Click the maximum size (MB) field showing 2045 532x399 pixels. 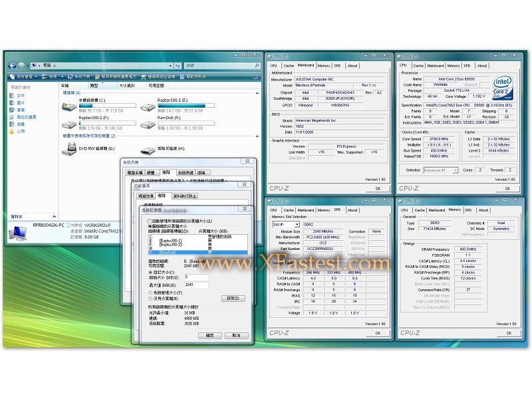[x=196, y=285]
